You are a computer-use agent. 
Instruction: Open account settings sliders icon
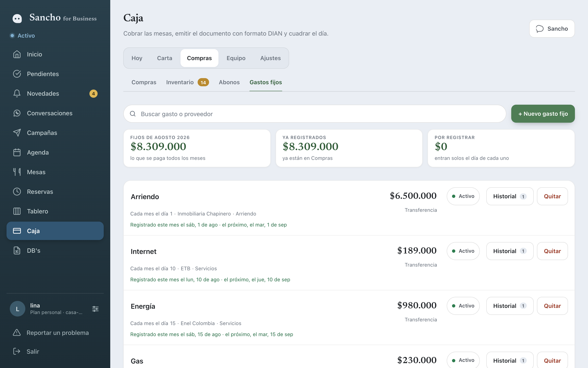click(95, 309)
